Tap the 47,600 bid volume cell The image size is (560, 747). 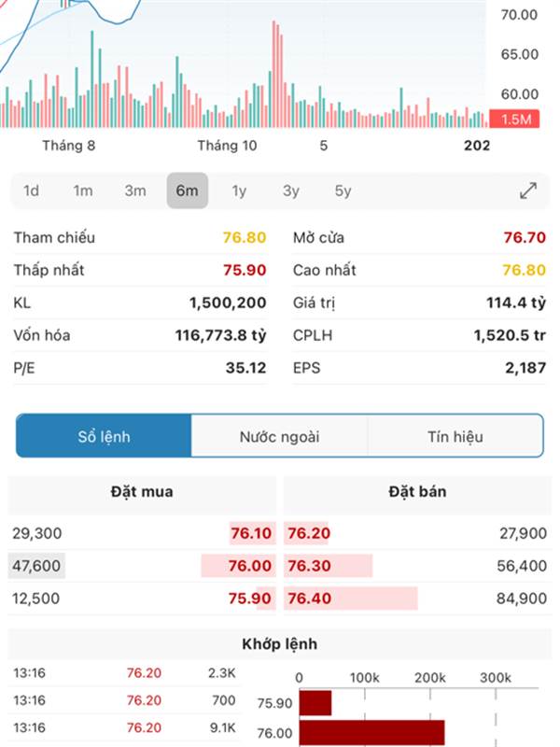tap(37, 566)
